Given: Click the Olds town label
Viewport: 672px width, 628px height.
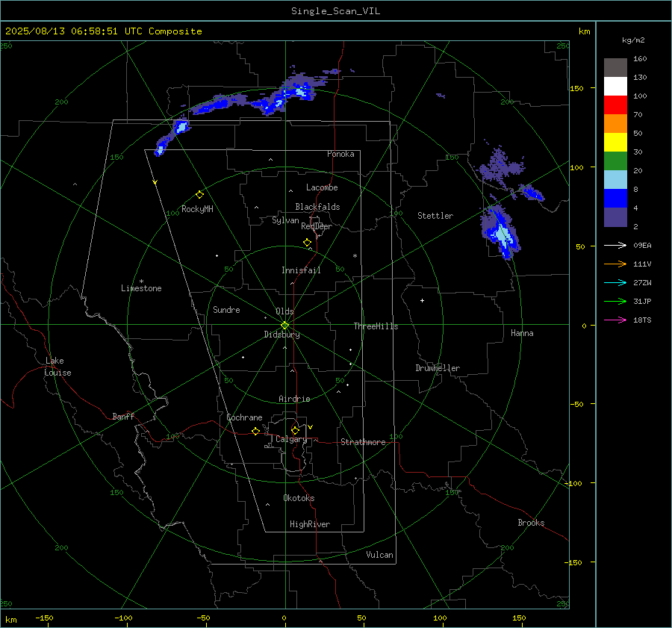Looking at the screenshot, I should point(284,311).
